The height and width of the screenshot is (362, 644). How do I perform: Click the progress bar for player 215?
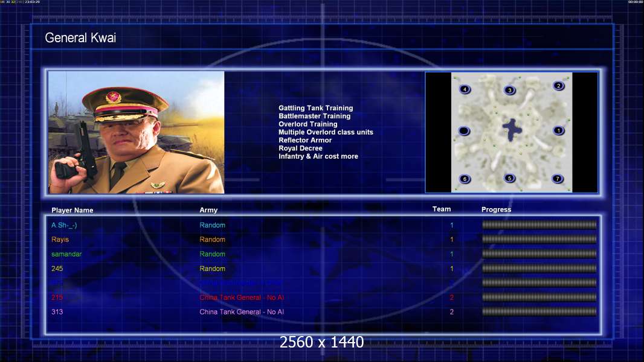click(539, 297)
